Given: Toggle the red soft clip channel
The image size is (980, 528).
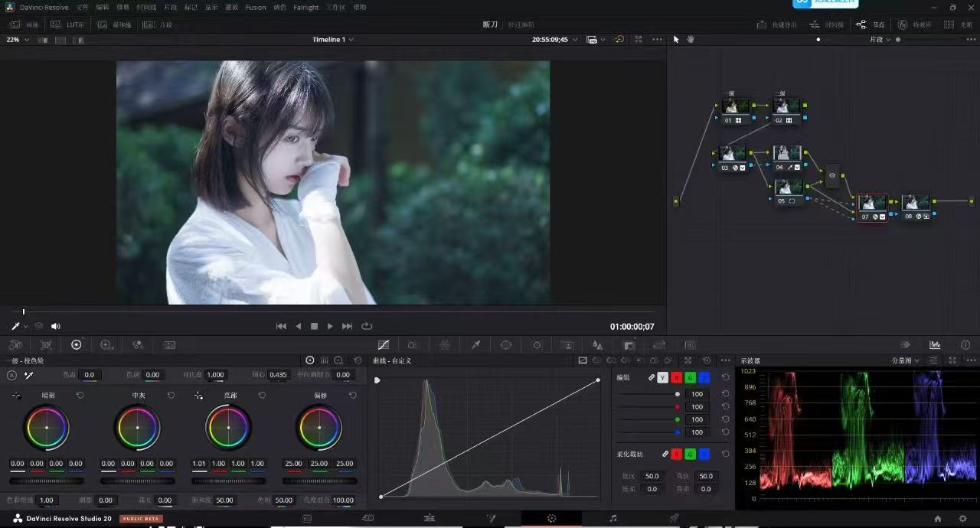Looking at the screenshot, I should (676, 454).
